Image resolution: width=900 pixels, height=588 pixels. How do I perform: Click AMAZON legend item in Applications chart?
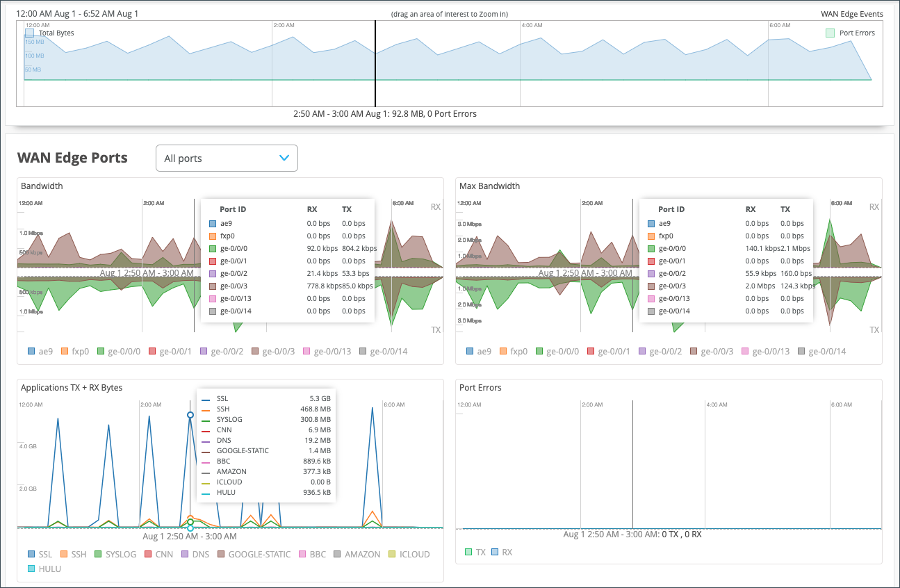[357, 555]
